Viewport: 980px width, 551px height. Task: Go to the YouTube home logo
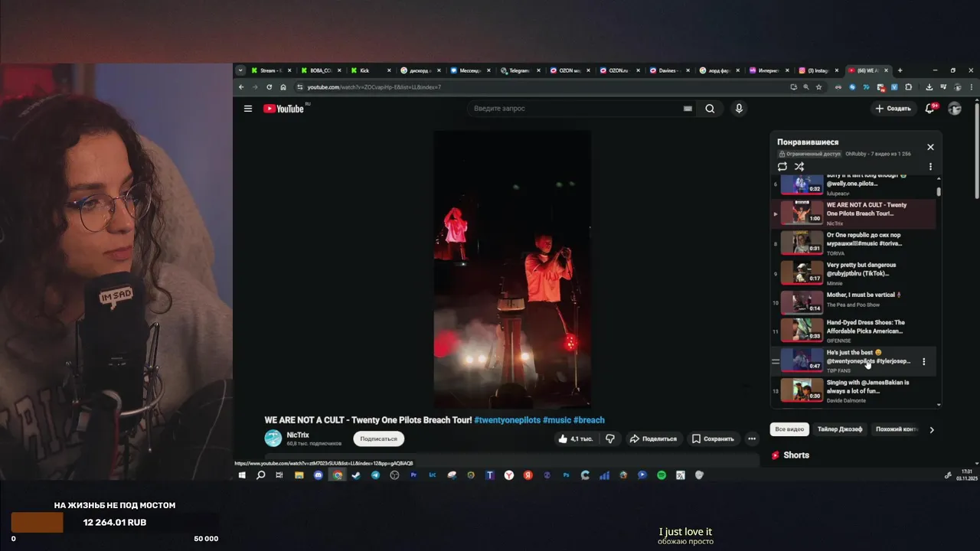coord(284,109)
